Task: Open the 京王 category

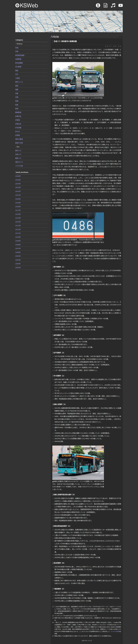Action: [x=17, y=74]
